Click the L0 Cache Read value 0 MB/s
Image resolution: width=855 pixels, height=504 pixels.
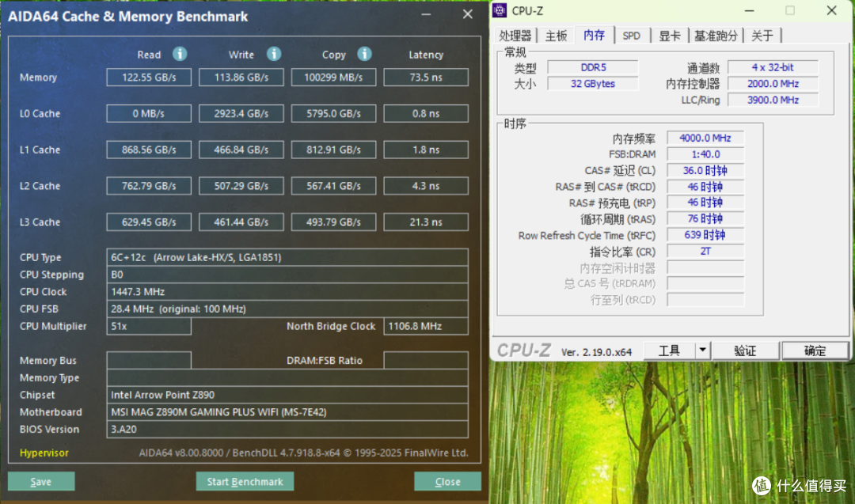coord(149,113)
